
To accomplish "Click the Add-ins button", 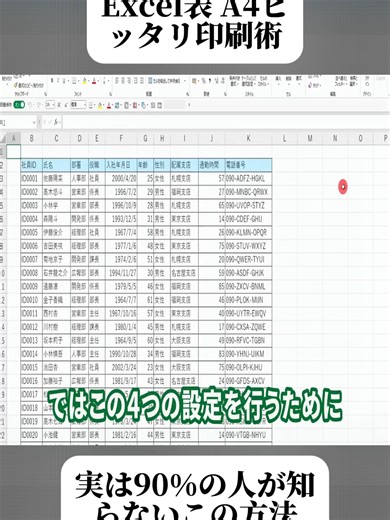I will [367, 81].
